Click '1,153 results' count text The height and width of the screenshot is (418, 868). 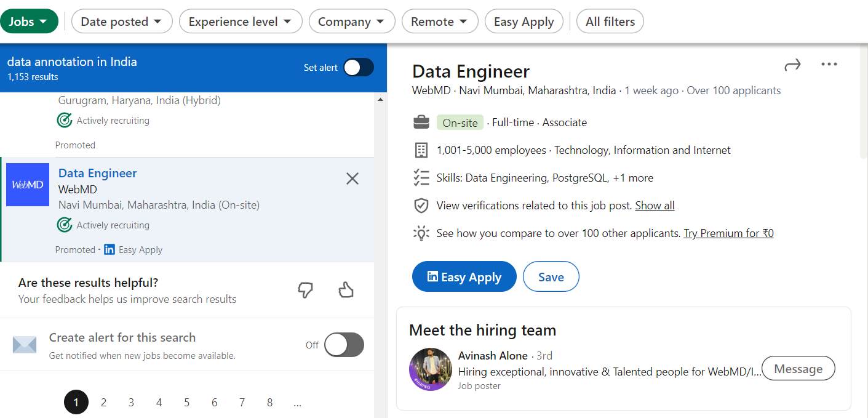pos(33,77)
